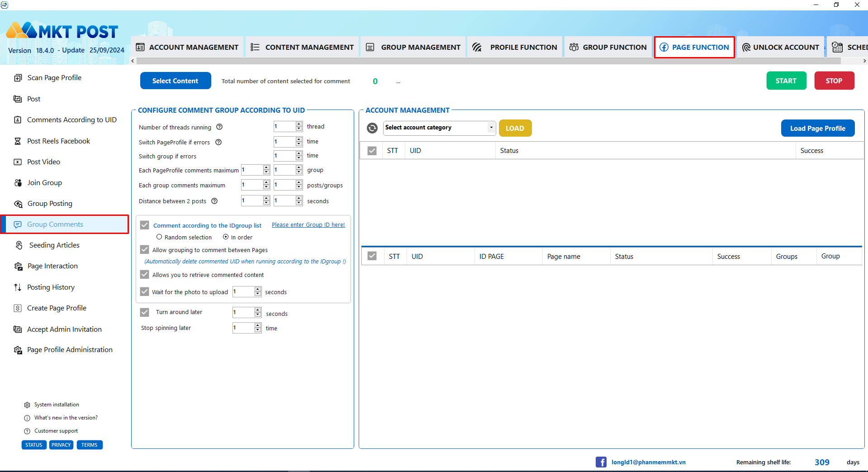Toggle Wait for the photo to upload
The image size is (868, 472).
click(145, 292)
